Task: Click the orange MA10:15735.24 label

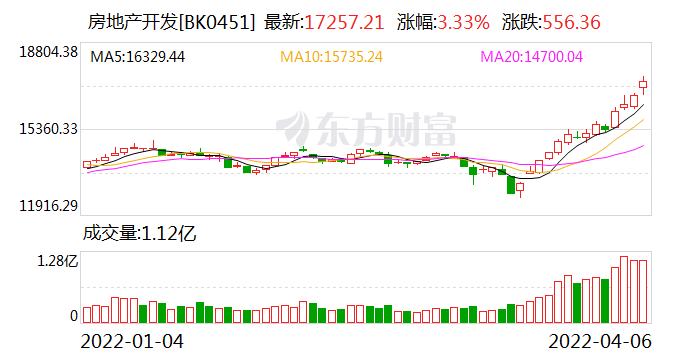Action: 331,57
